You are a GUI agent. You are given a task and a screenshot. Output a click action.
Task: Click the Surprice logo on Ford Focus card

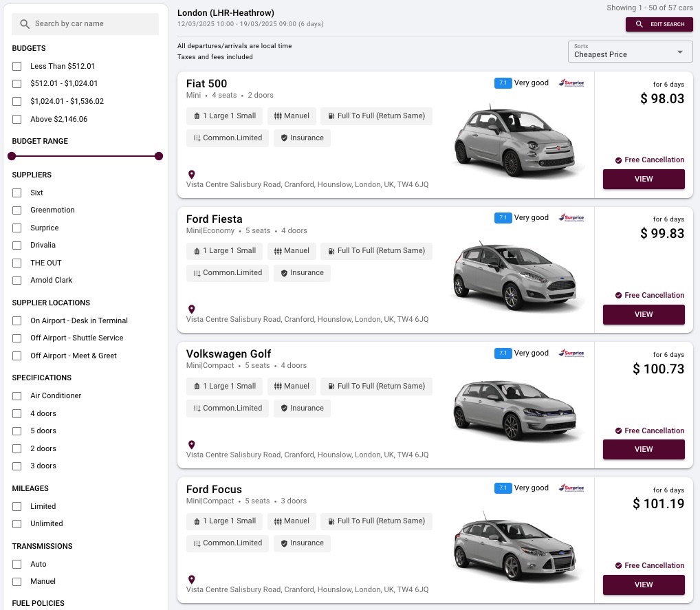(571, 488)
